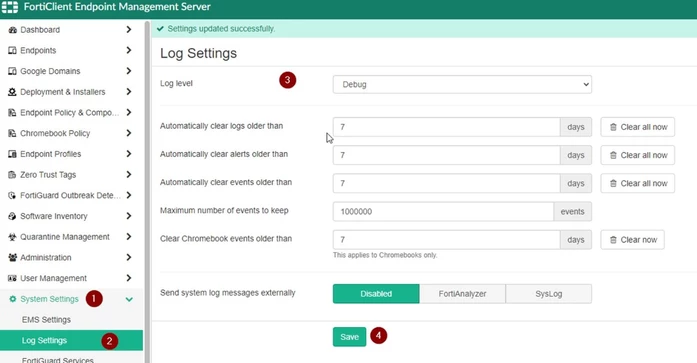The image size is (697, 363).
Task: Expand the Chromebook Policy chevron
Action: click(128, 133)
